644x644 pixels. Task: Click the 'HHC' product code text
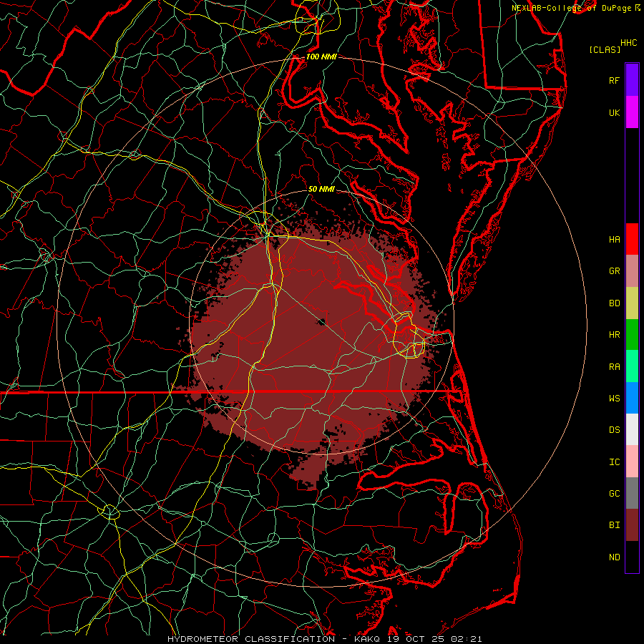click(x=629, y=43)
